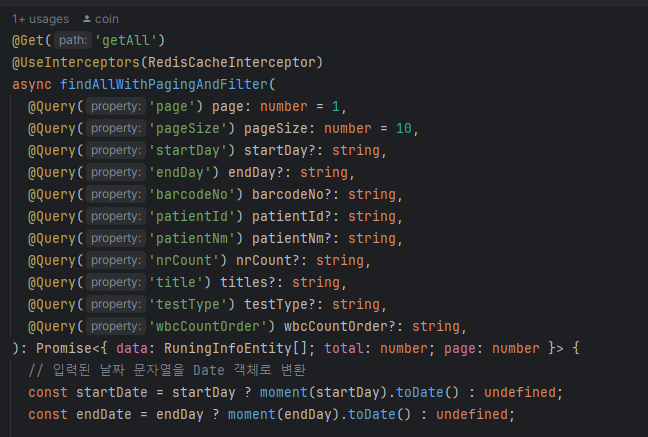Screen dimensions: 648x437
Task: Click the 'wbcCountOrder' query string literal
Action: click(207, 326)
